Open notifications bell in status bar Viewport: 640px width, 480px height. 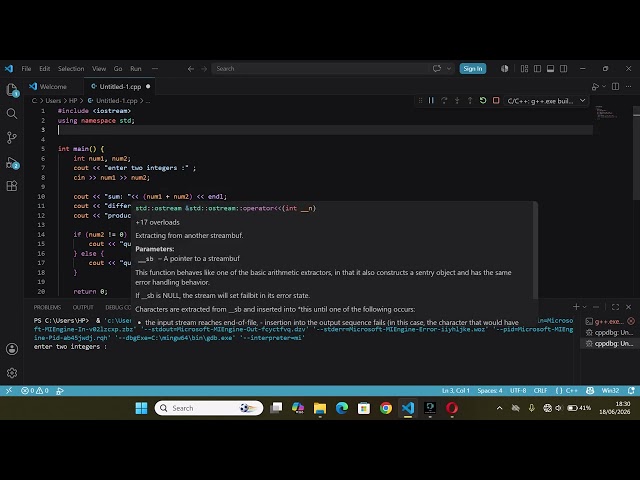click(x=631, y=391)
